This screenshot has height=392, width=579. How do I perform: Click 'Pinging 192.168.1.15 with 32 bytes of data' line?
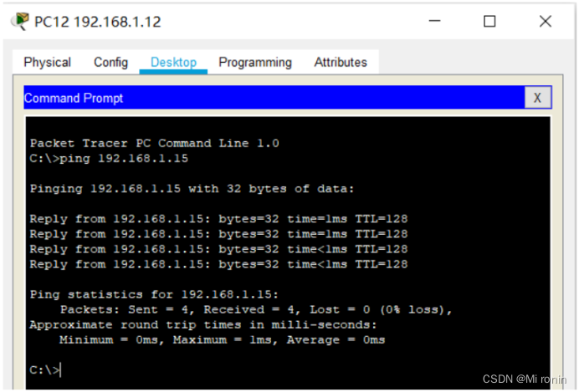tap(192, 189)
